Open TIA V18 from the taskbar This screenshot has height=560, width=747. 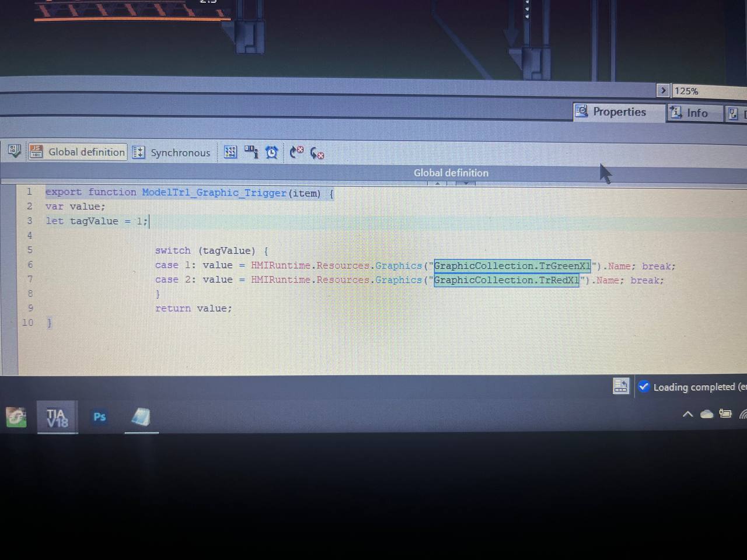pyautogui.click(x=57, y=417)
